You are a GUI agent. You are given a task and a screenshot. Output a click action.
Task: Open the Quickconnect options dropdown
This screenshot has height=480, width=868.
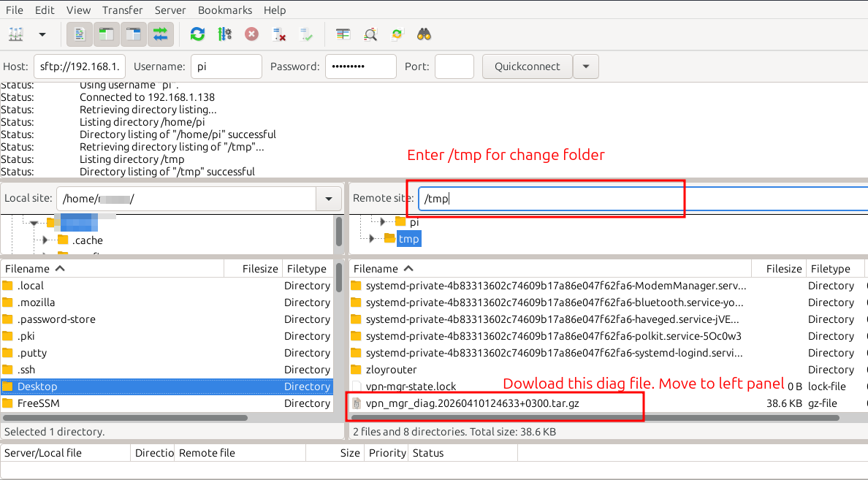click(x=586, y=66)
